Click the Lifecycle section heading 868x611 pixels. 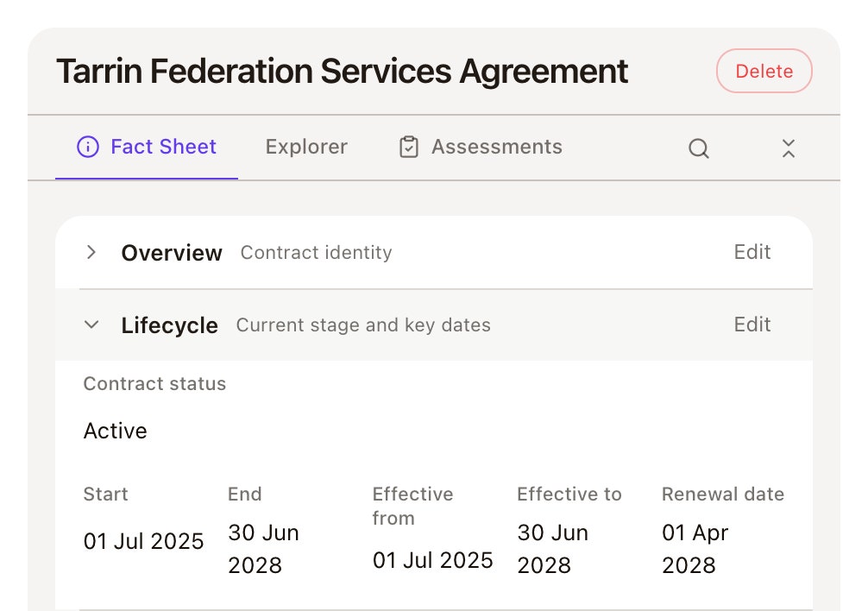(169, 324)
